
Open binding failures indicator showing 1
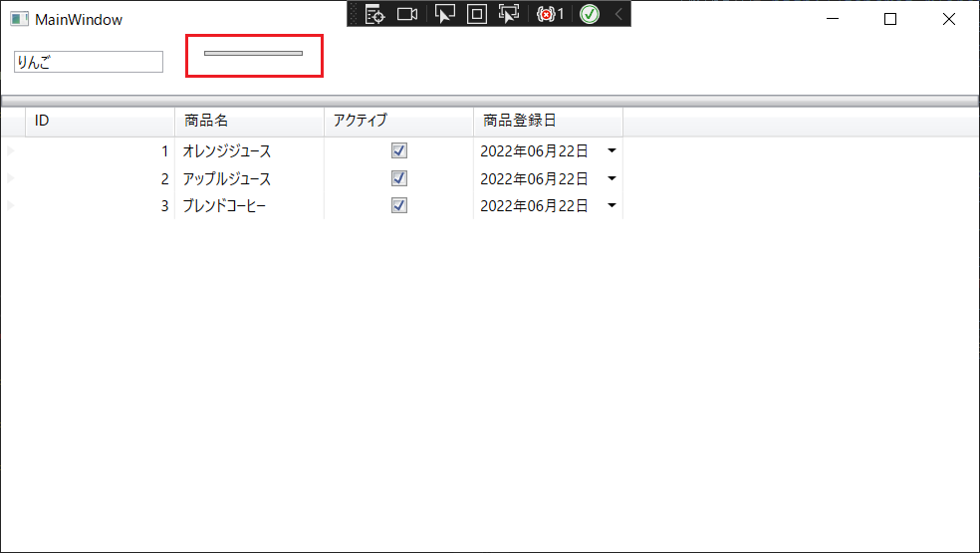click(x=550, y=14)
